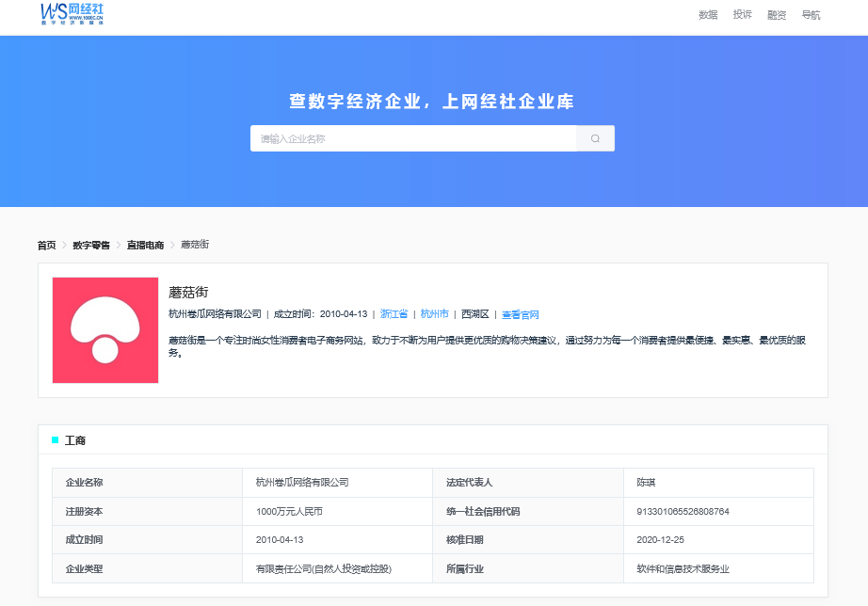
Task: Click 西湖区 district text
Action: click(x=475, y=313)
